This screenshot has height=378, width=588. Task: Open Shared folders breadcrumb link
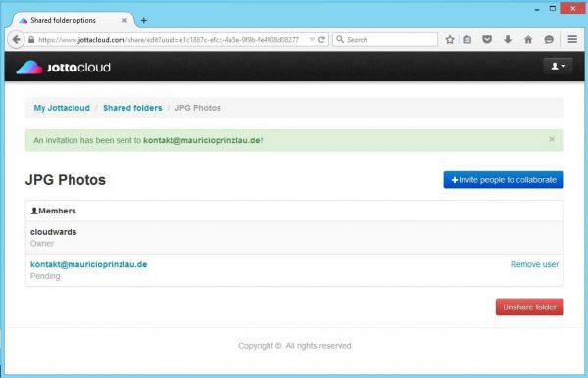point(132,108)
